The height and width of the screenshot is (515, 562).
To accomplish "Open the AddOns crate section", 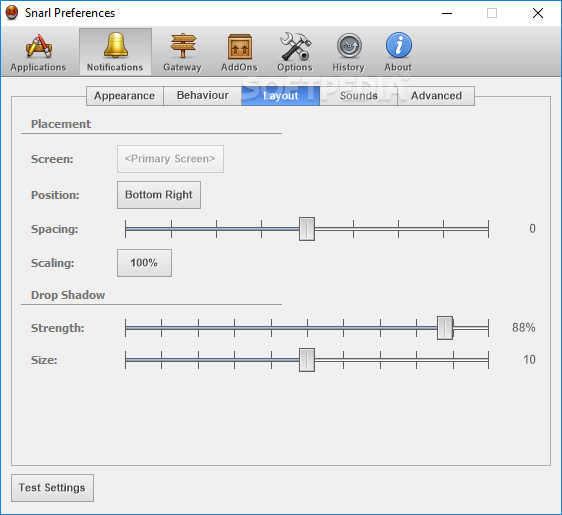I will 239,52.
